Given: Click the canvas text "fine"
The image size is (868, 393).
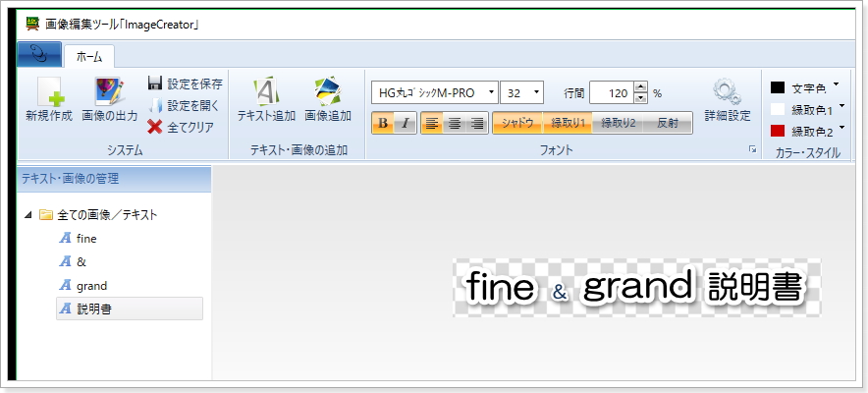Looking at the screenshot, I should [x=500, y=286].
